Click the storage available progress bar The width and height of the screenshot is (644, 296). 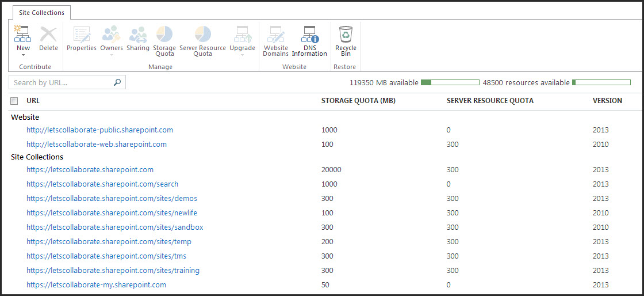[x=450, y=83]
